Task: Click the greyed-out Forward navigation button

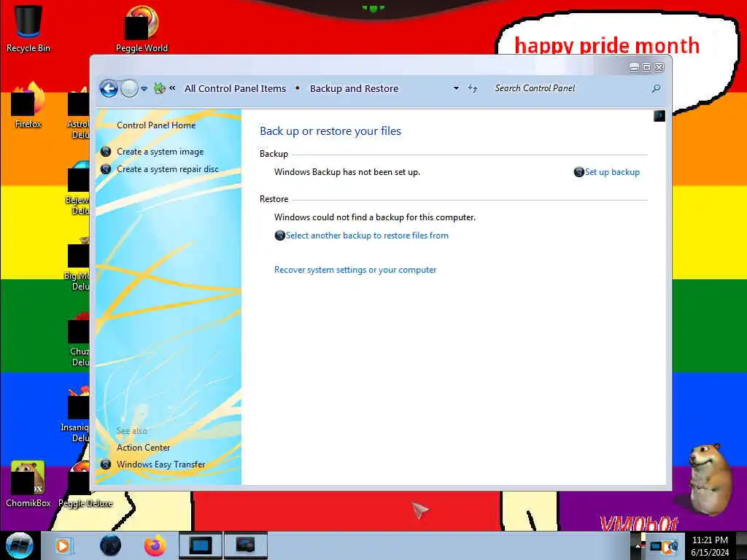Action: [x=129, y=88]
